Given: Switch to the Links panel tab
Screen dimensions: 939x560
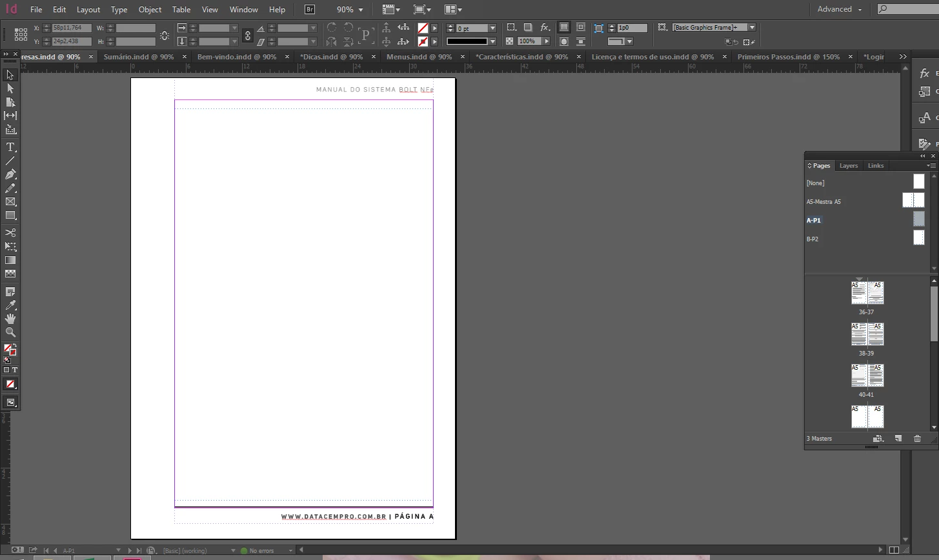Looking at the screenshot, I should (x=876, y=166).
